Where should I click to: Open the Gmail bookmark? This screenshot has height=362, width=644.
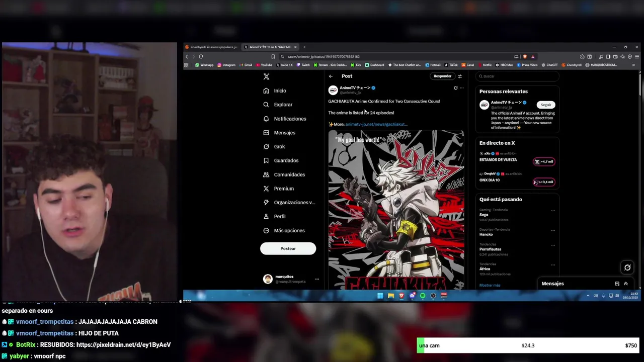(x=246, y=65)
